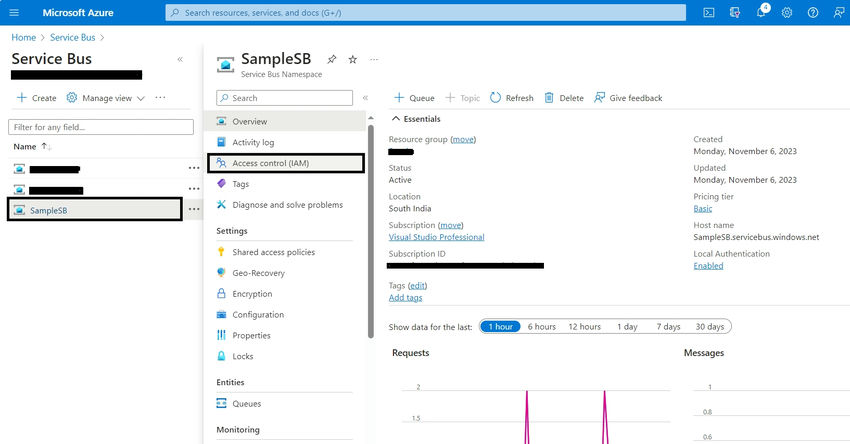Open more options beside SampleSB title
The width and height of the screenshot is (850, 444).
[374, 59]
